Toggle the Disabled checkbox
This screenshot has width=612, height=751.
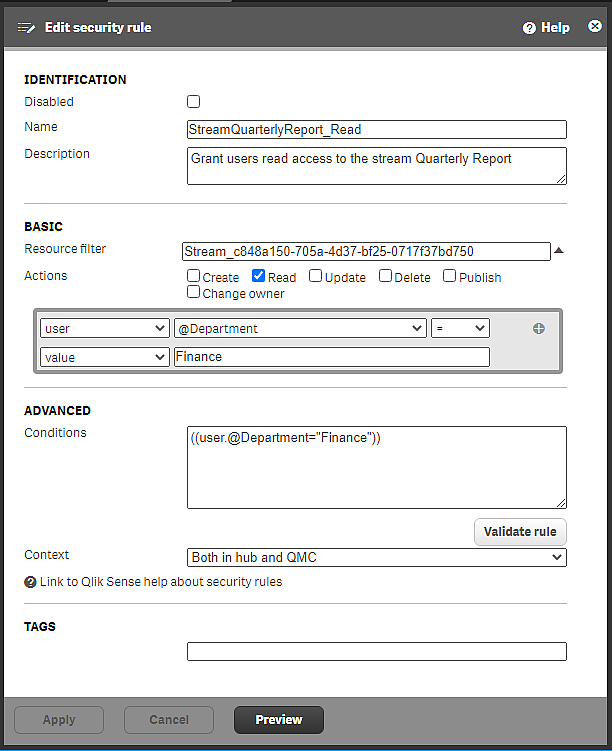[194, 101]
